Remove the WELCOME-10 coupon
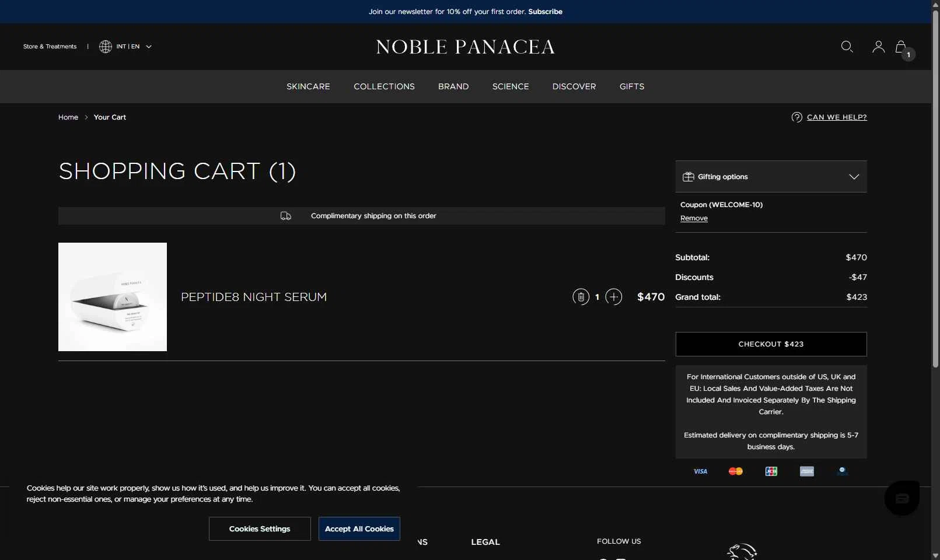Image resolution: width=940 pixels, height=560 pixels. pyautogui.click(x=694, y=218)
